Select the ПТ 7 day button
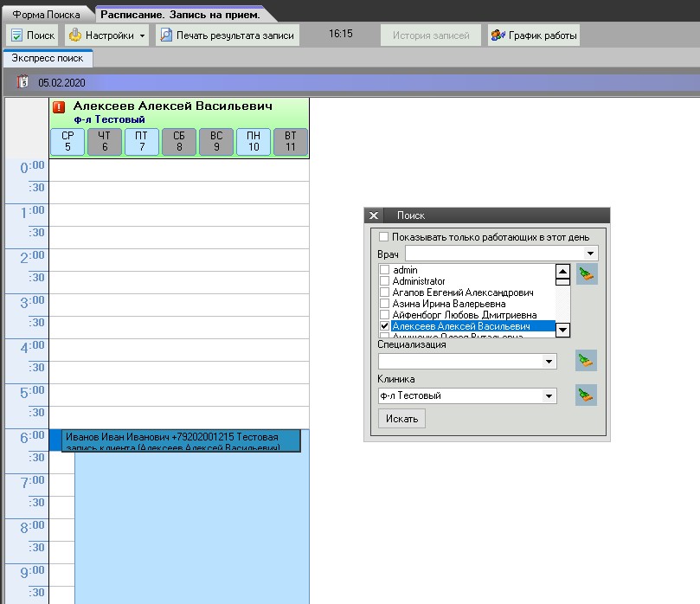700x604 pixels. tap(141, 141)
